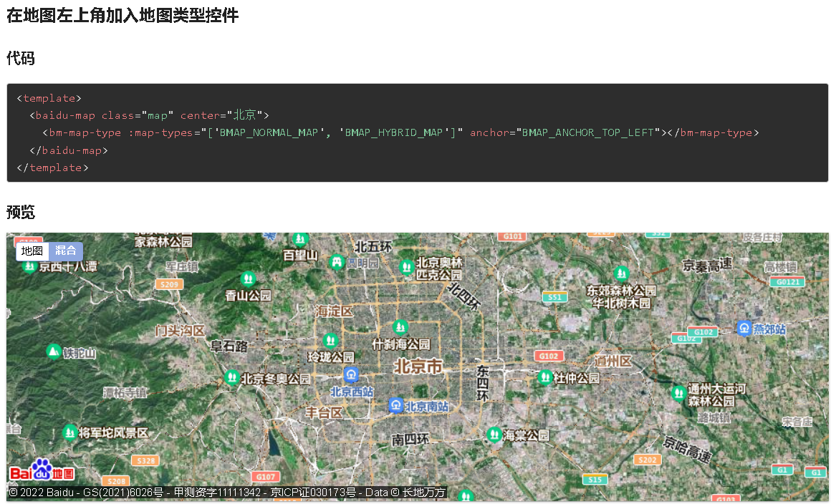
Task: Click the G102 road shield label
Action: pos(548,355)
